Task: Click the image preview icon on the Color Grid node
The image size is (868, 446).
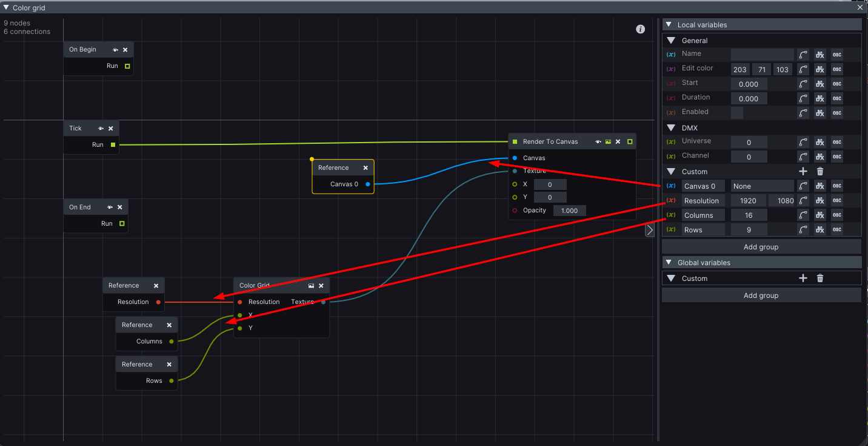Action: (311, 286)
